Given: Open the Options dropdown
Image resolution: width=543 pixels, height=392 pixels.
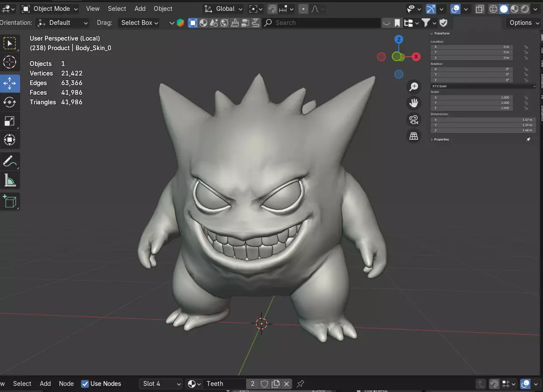Looking at the screenshot, I should (x=524, y=23).
